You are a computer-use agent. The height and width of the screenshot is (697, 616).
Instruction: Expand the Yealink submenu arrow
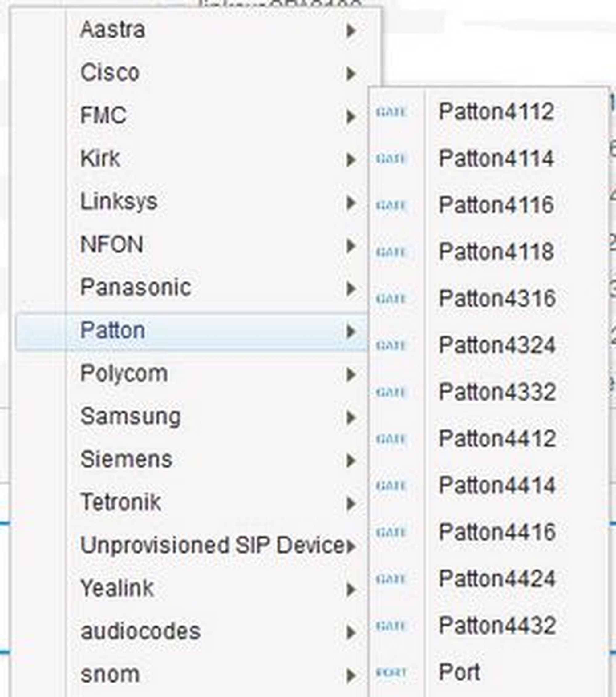pyautogui.click(x=351, y=590)
